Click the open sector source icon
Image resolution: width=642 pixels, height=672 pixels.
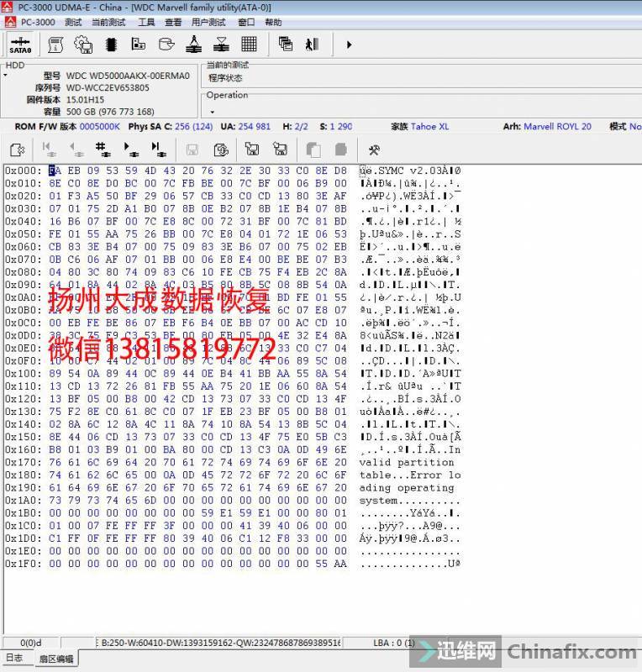point(17,150)
